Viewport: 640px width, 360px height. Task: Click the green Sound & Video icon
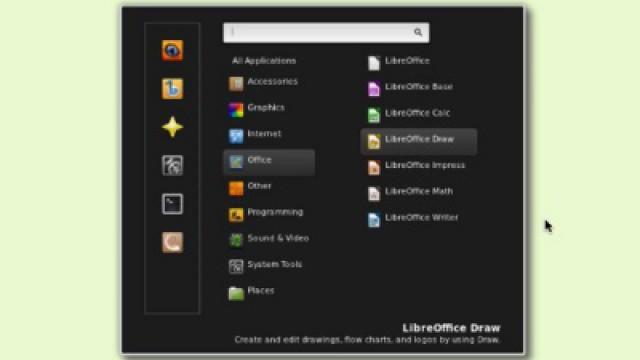click(236, 240)
